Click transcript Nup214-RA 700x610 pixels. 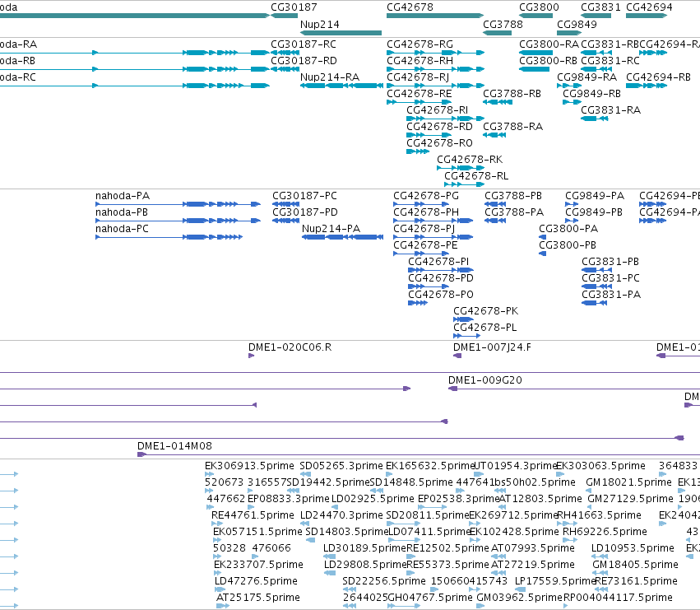342,86
